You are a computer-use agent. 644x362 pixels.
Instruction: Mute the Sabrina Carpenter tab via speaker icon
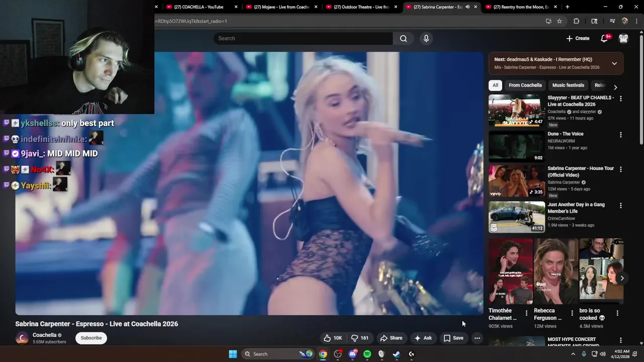pyautogui.click(x=467, y=7)
